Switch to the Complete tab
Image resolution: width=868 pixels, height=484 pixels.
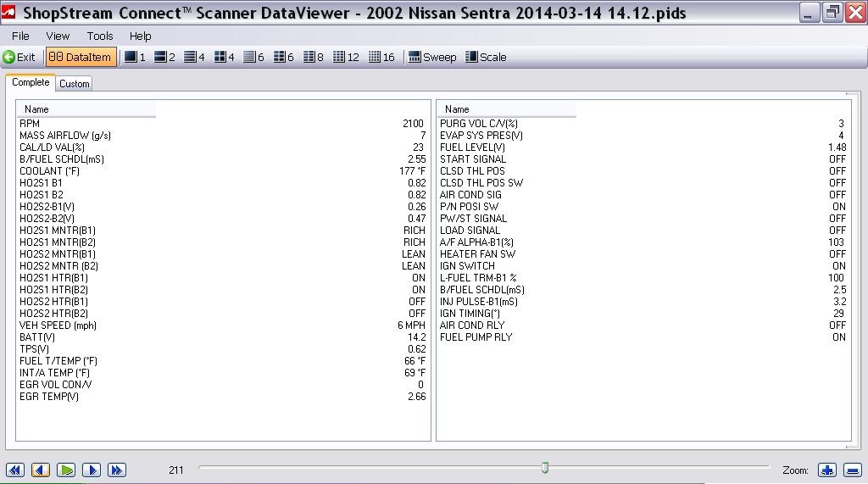(31, 82)
